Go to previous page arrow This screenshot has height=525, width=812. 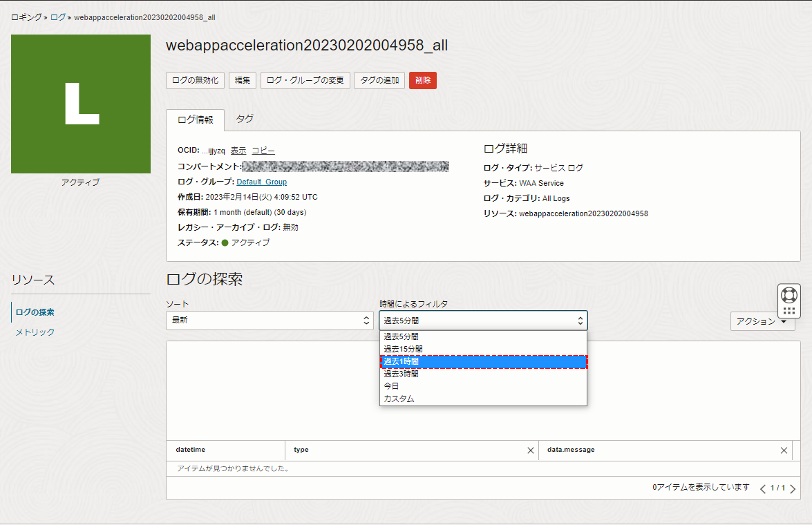[763, 489]
